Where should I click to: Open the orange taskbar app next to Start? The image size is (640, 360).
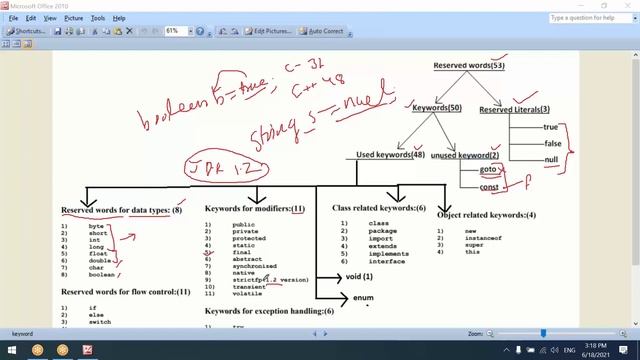click(38, 350)
